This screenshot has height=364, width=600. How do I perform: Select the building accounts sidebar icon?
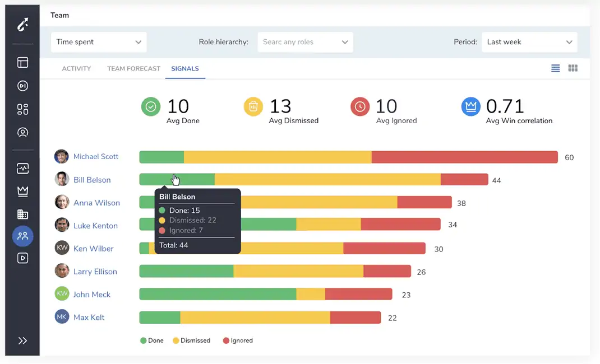point(22,214)
